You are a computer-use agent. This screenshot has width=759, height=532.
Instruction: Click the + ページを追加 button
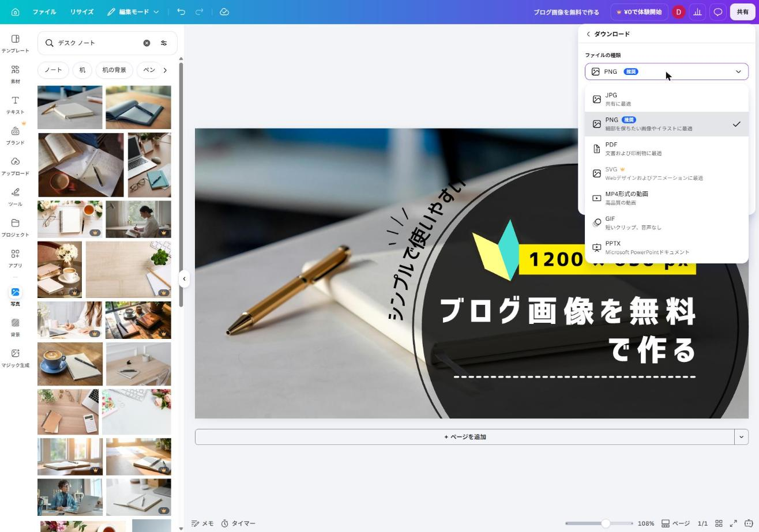click(x=465, y=437)
